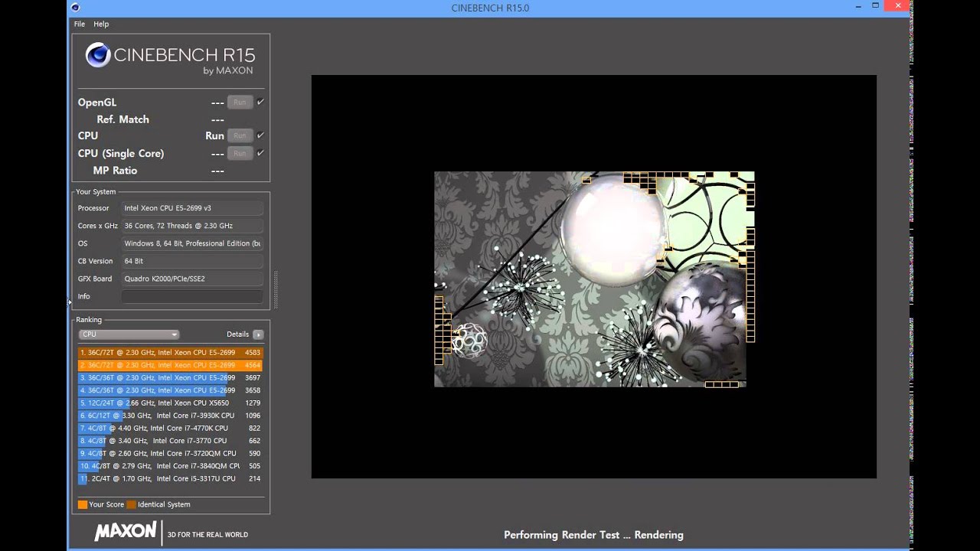Click the Details label in Ranking
980x551 pixels.
[237, 334]
